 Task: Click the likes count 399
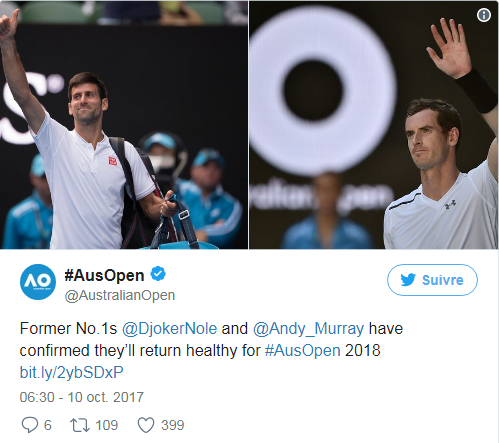(x=173, y=425)
